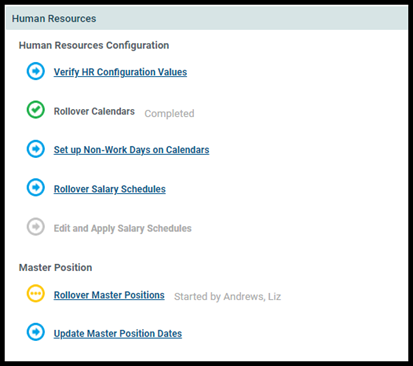
Task: Click Human Resources Configuration section heading
Action: tap(94, 45)
